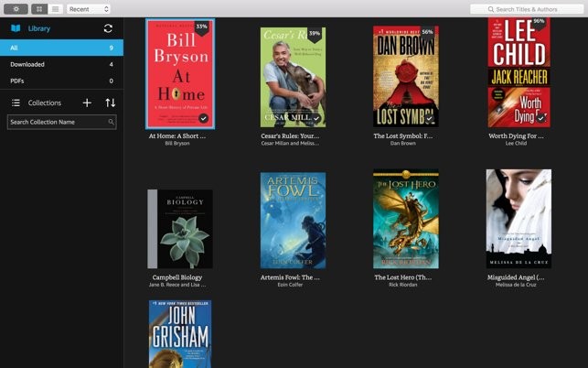Screen dimensions: 588x368
Task: Click the title "Cesar's Rules: Your..."
Action: (x=290, y=135)
